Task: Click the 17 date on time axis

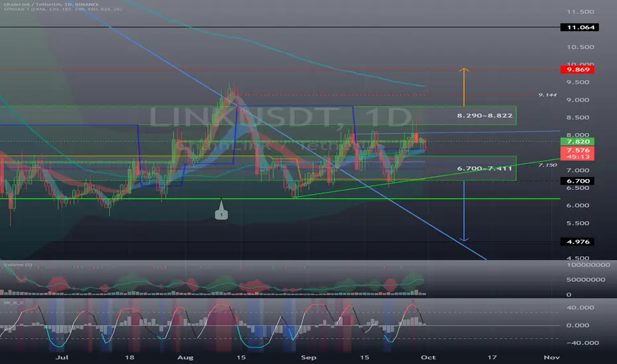Action: click(x=492, y=357)
